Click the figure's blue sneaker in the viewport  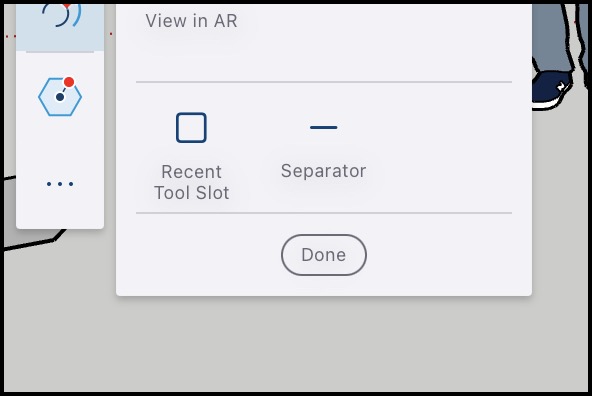551,88
